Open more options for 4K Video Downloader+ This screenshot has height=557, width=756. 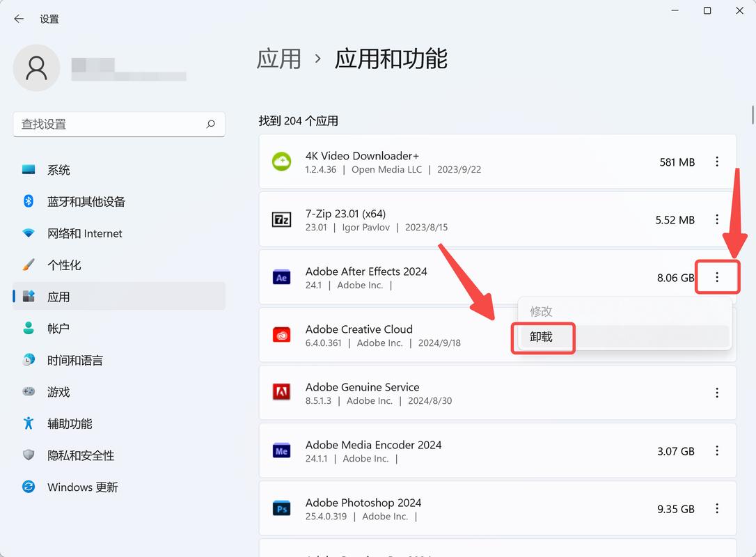pos(717,162)
